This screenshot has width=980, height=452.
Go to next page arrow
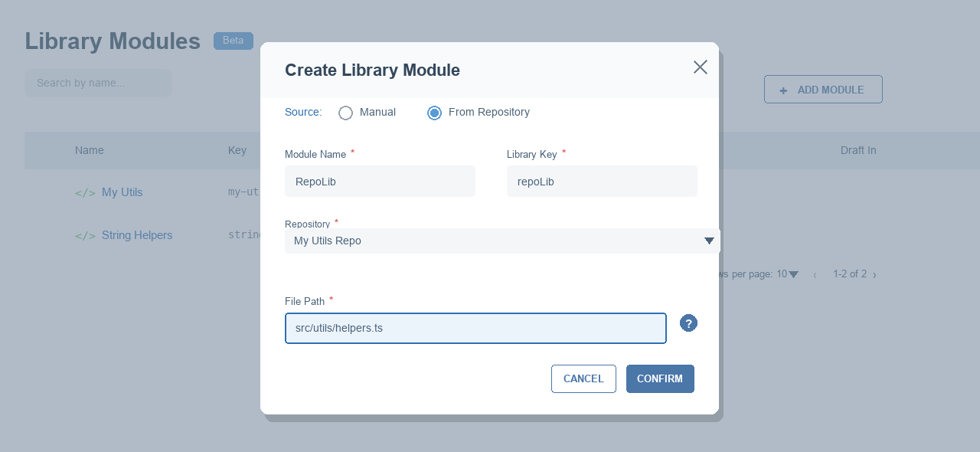pos(874,274)
